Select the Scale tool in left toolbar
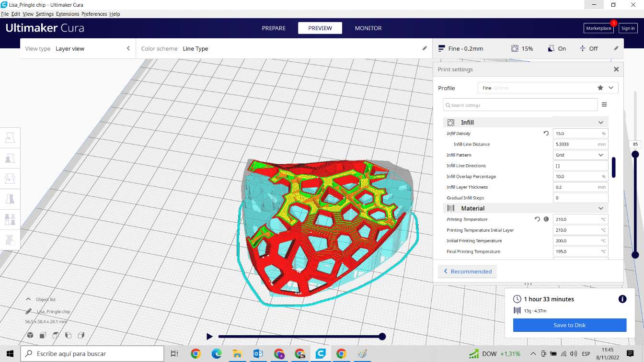 10,158
